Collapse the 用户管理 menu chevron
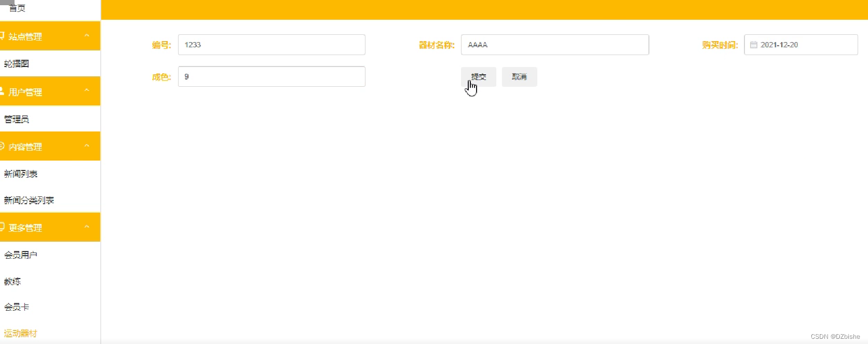 [87, 91]
